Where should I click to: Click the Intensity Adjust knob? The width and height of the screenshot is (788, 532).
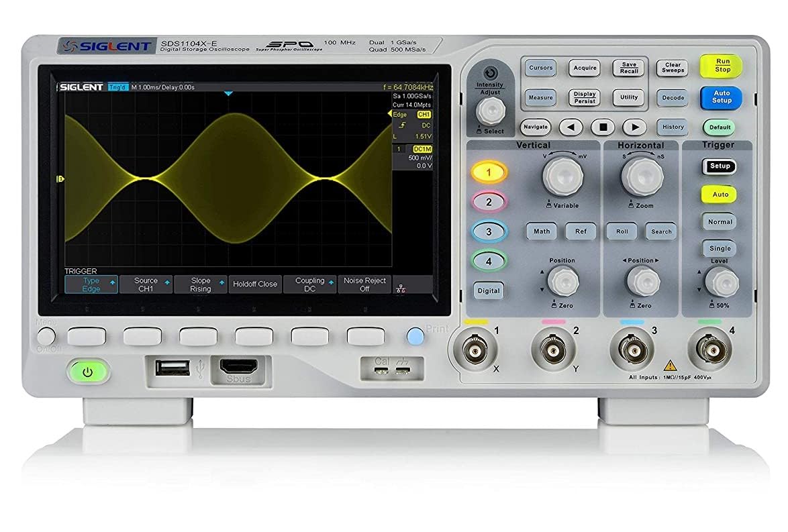click(x=491, y=111)
